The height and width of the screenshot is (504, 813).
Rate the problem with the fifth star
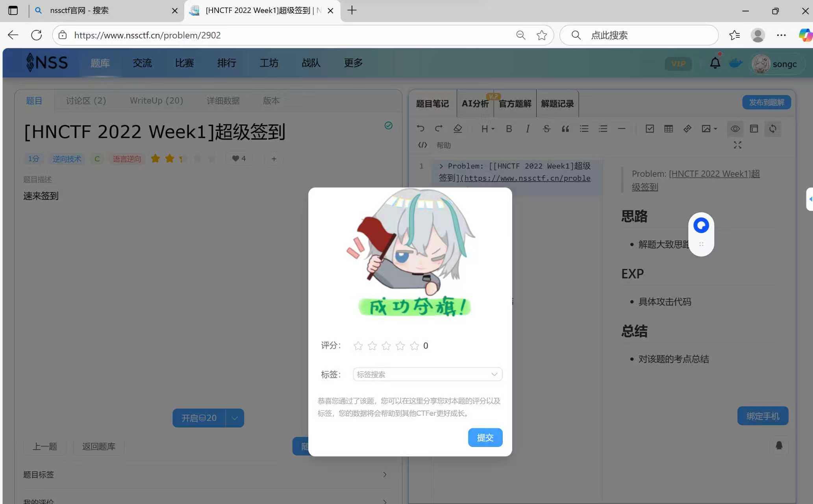click(x=414, y=346)
